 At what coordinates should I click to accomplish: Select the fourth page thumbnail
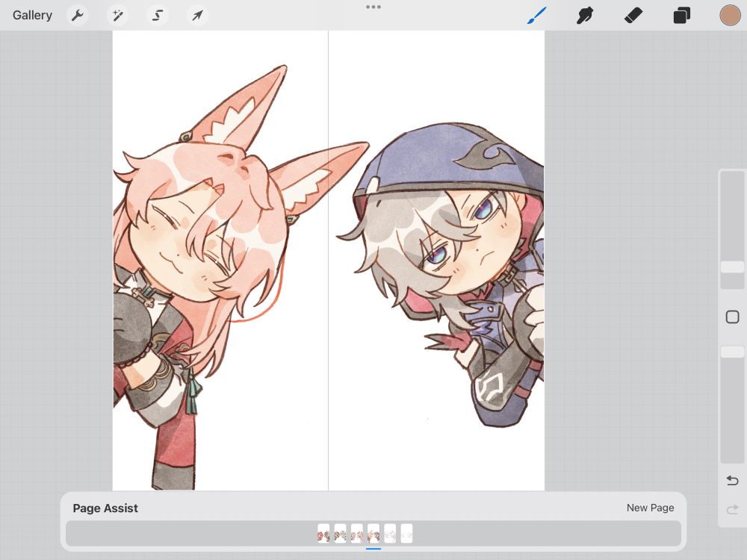(373, 533)
